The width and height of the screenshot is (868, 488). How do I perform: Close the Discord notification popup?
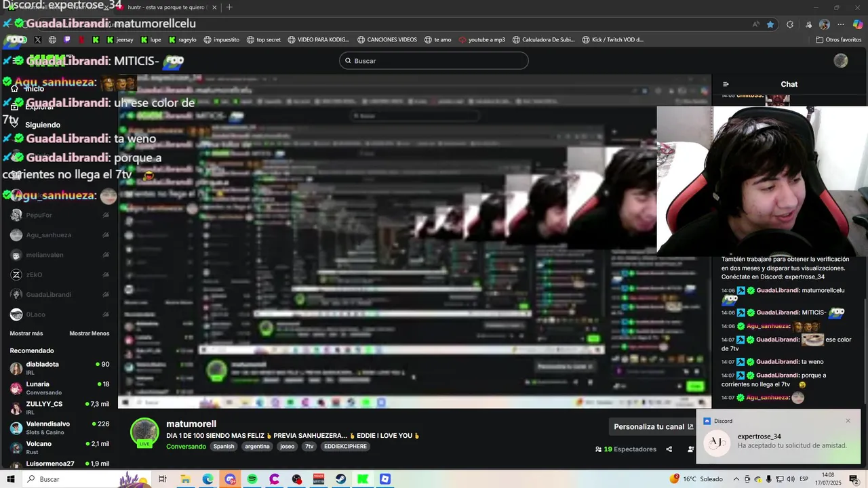(848, 421)
